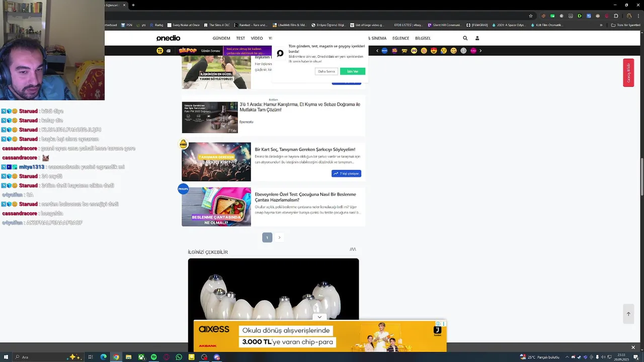Click the dental crowns image under İlginizi Çekebilir
The height and width of the screenshot is (362, 644).
tap(273, 289)
